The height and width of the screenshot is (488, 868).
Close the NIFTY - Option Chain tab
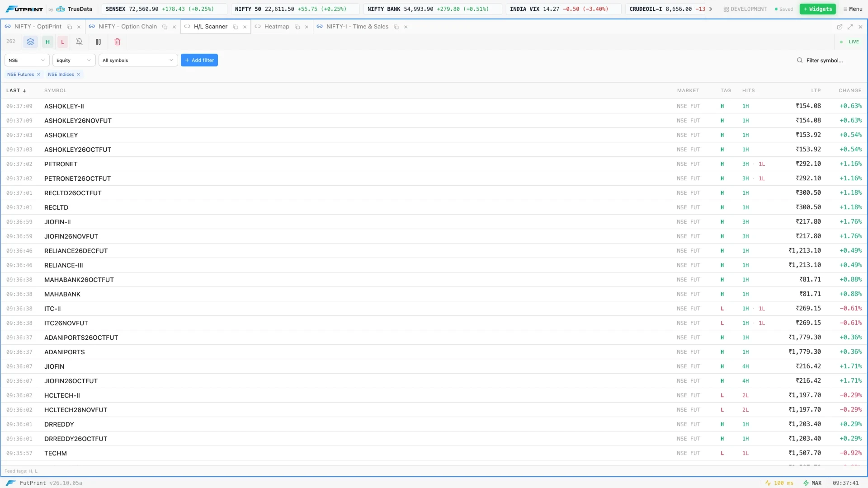[174, 27]
